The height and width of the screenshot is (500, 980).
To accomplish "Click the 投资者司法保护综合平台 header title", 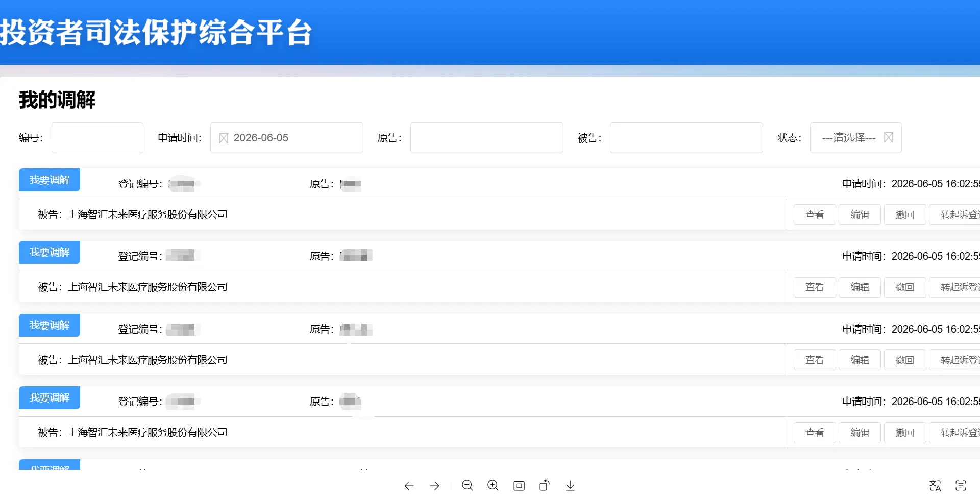I will pyautogui.click(x=156, y=32).
